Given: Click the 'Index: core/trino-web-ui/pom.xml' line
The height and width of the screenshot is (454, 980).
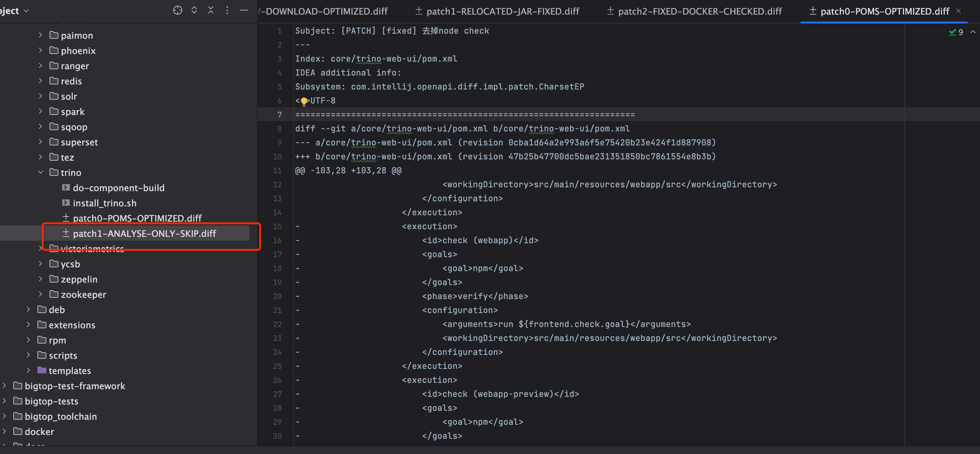Looking at the screenshot, I should [x=376, y=59].
